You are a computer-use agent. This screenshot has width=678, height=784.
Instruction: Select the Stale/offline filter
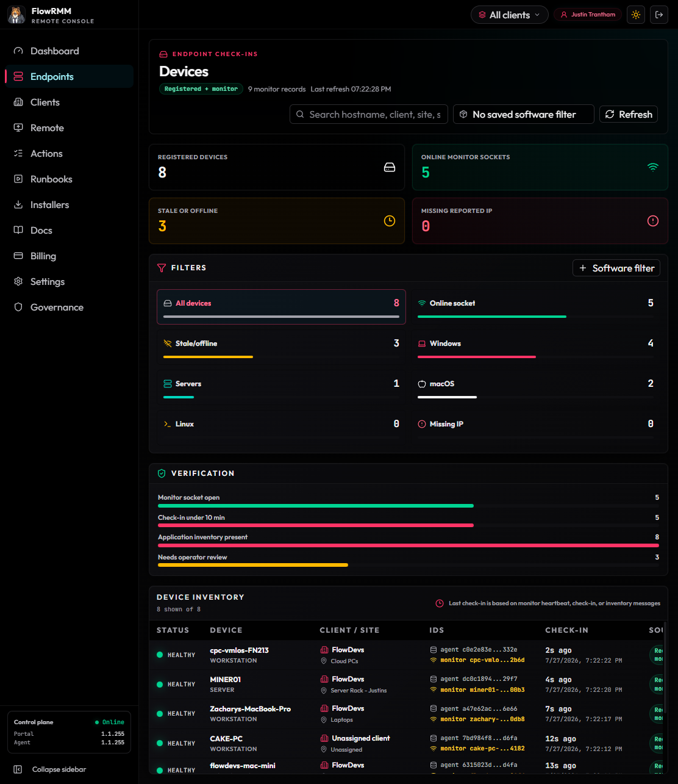pyautogui.click(x=281, y=347)
